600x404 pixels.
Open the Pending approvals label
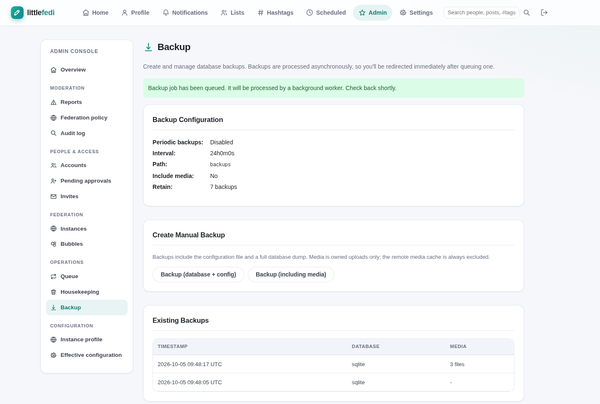[x=86, y=181]
